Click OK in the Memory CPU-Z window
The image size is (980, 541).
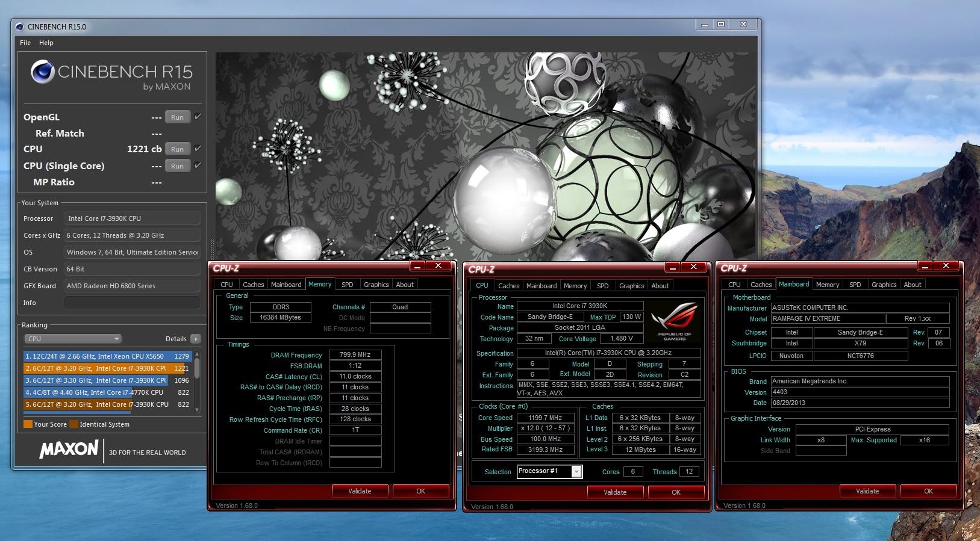click(421, 491)
